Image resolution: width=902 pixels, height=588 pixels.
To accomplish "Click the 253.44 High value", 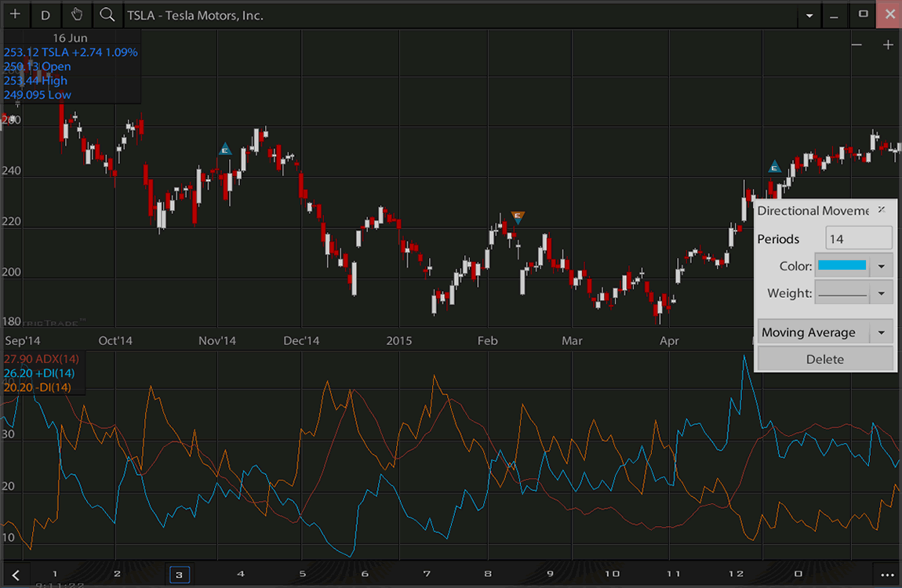I will point(35,81).
